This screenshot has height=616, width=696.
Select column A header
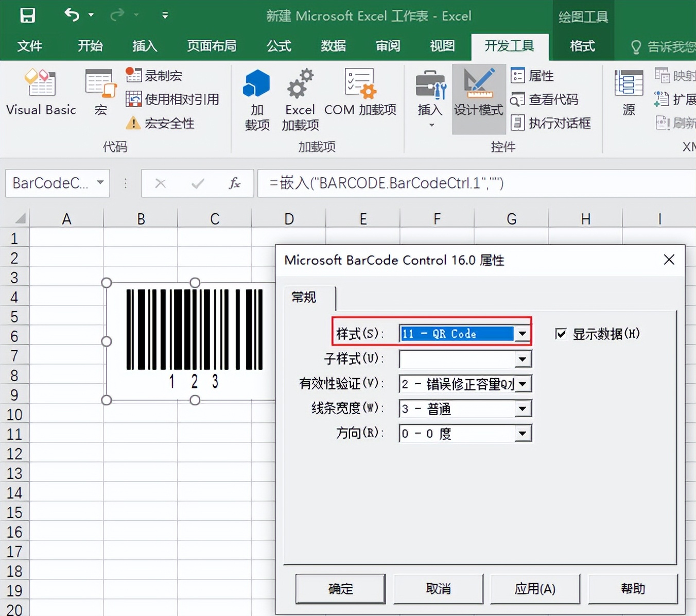pos(66,218)
